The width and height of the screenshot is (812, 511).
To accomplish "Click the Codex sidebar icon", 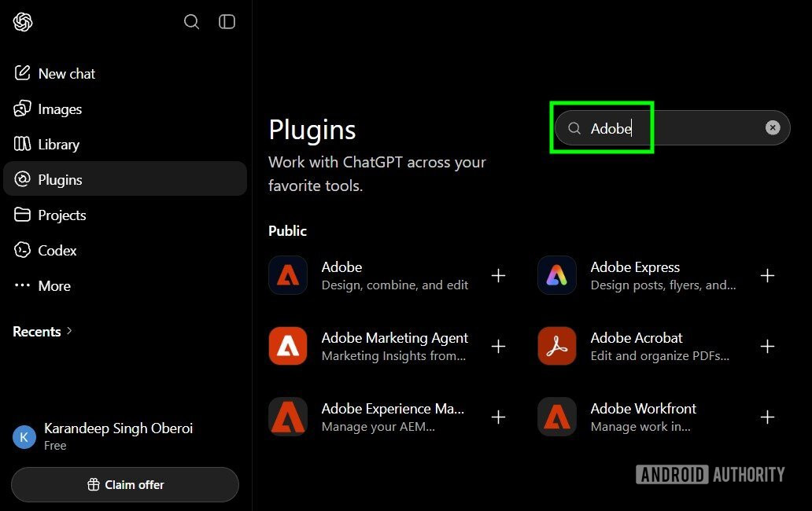I will click(22, 250).
